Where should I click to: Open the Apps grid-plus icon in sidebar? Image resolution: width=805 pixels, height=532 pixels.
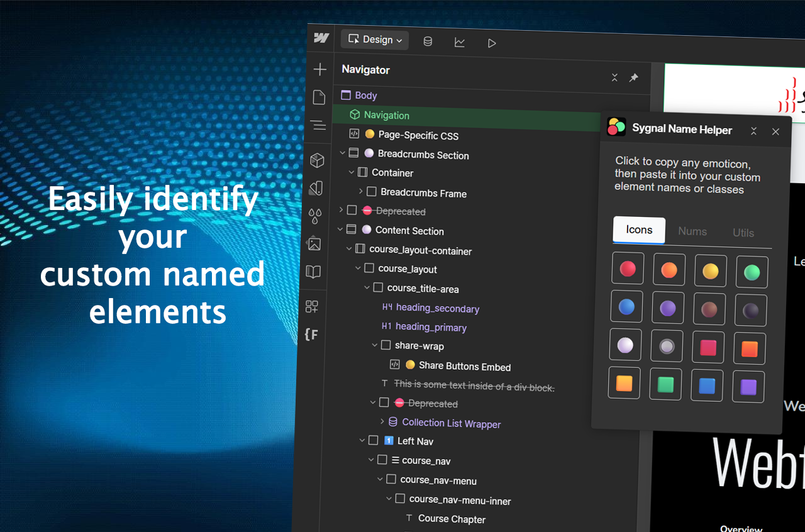[312, 306]
